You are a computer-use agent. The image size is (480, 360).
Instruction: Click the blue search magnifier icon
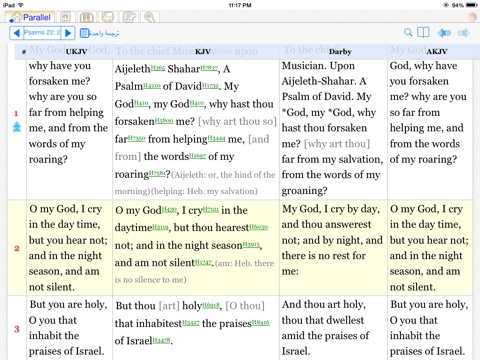tap(408, 32)
